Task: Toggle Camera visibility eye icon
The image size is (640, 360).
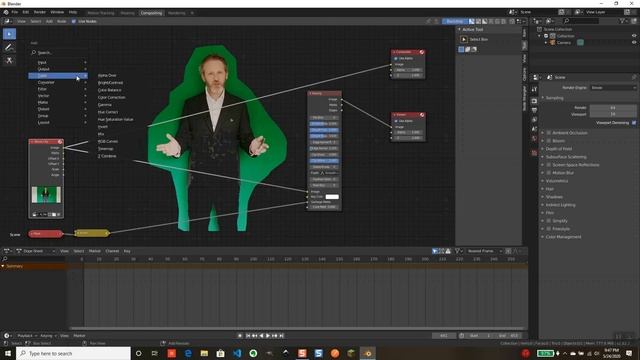Action: (634, 42)
